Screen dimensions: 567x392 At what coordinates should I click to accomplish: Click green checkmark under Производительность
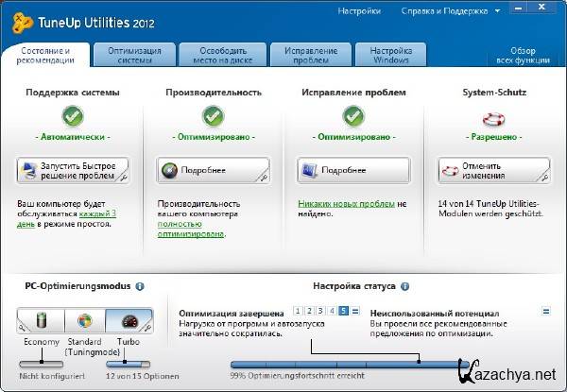pyautogui.click(x=213, y=118)
